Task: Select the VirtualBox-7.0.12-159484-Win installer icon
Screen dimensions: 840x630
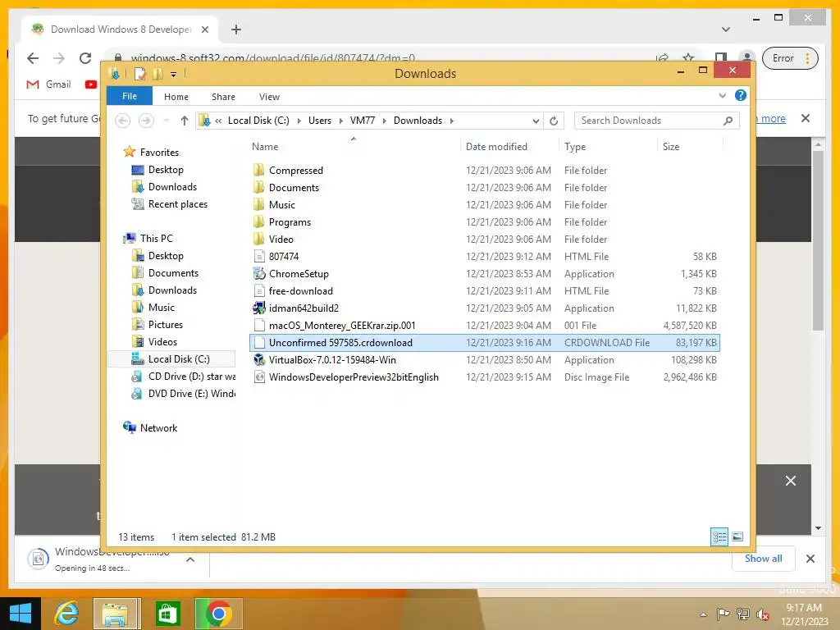Action: 259,360
